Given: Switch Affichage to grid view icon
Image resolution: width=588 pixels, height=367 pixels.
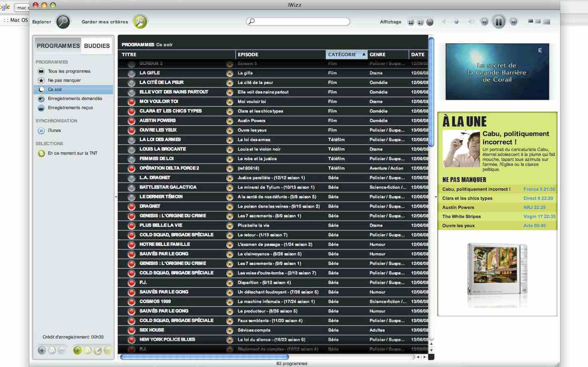Looking at the screenshot, I should tap(411, 22).
